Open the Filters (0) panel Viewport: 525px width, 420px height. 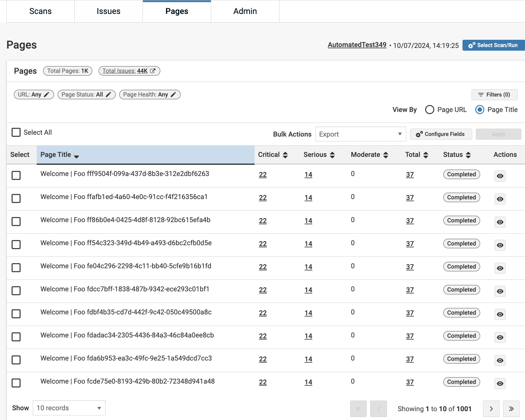494,95
